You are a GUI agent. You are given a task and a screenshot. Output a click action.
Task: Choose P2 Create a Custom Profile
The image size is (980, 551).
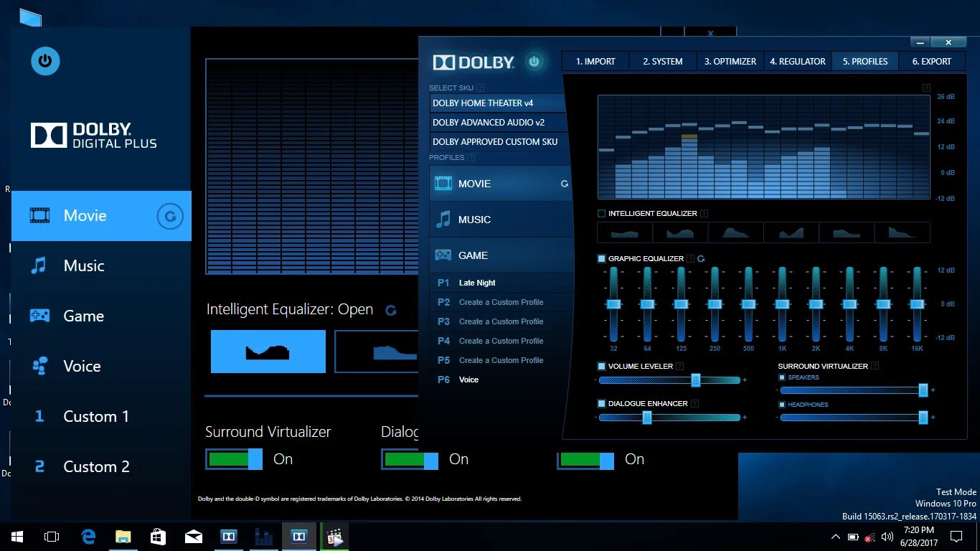click(501, 302)
